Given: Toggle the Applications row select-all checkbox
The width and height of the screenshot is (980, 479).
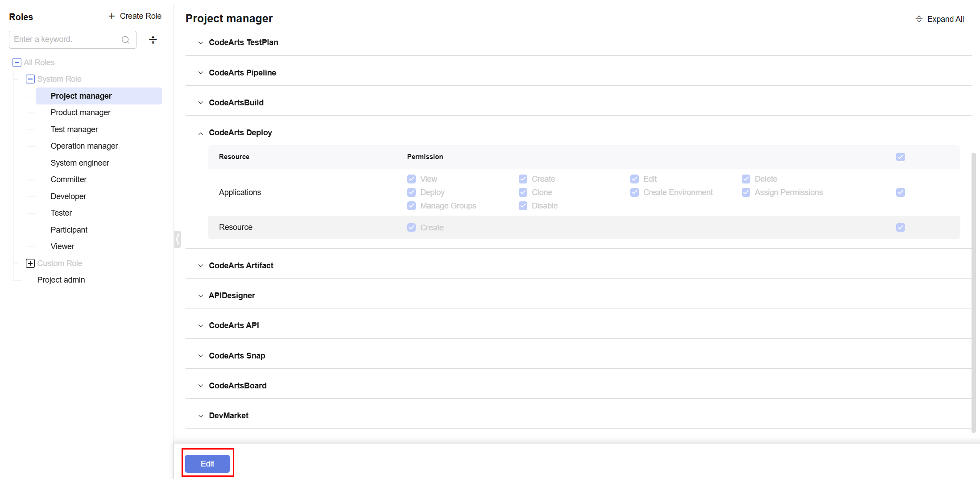Looking at the screenshot, I should (x=901, y=192).
